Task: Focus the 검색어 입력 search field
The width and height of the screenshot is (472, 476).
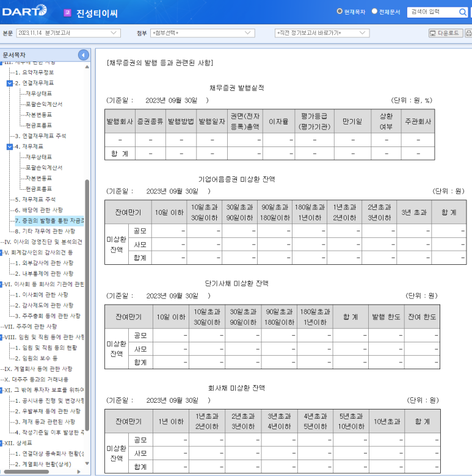Action: (433, 12)
